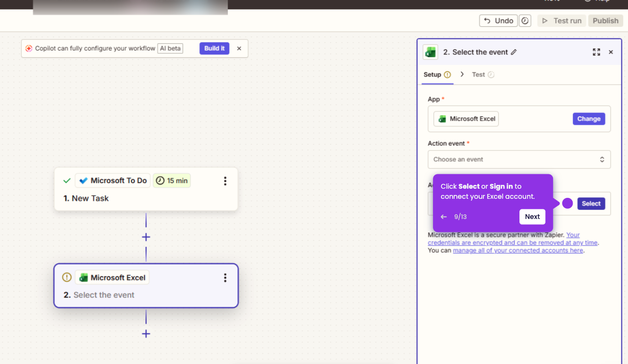
Task: Rename step with the pencil icon
Action: coord(514,52)
